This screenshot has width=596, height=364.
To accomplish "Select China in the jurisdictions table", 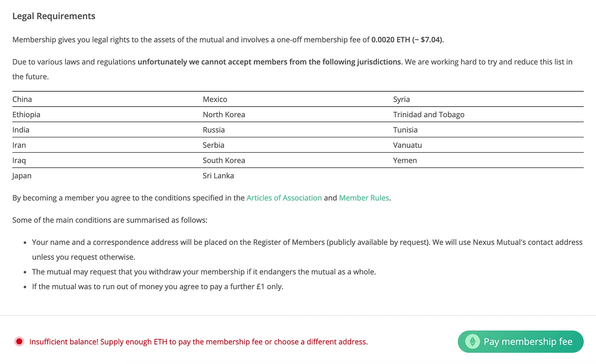I will tap(22, 99).
